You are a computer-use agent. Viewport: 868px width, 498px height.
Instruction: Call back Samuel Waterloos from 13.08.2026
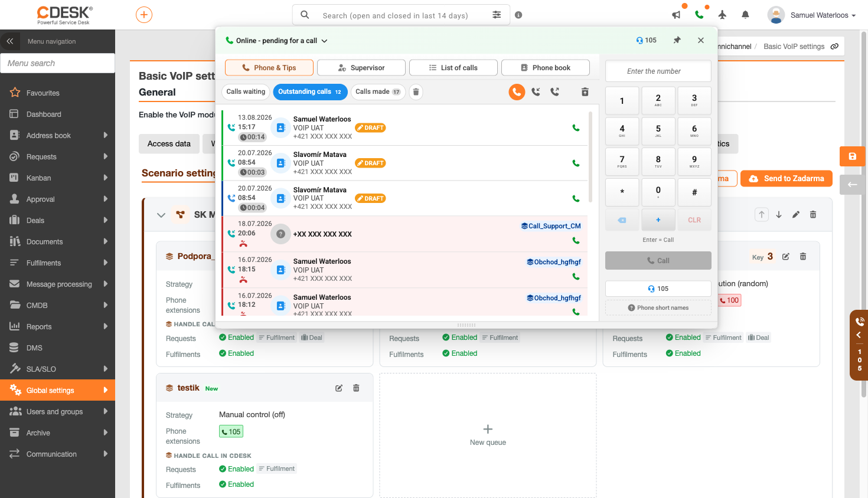coord(576,128)
